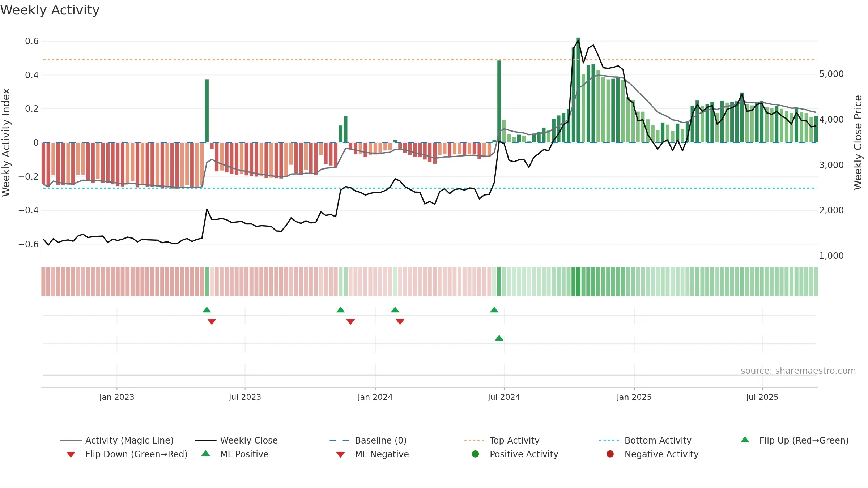
Task: Select the ML Positive marker near Jul 2024
Action: [x=499, y=338]
